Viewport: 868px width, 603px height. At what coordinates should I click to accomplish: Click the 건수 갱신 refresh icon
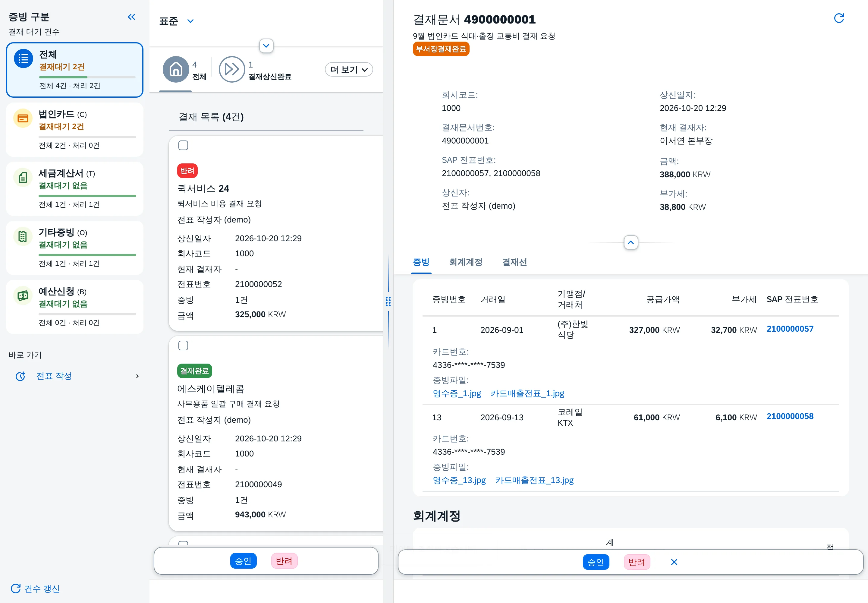(x=15, y=588)
